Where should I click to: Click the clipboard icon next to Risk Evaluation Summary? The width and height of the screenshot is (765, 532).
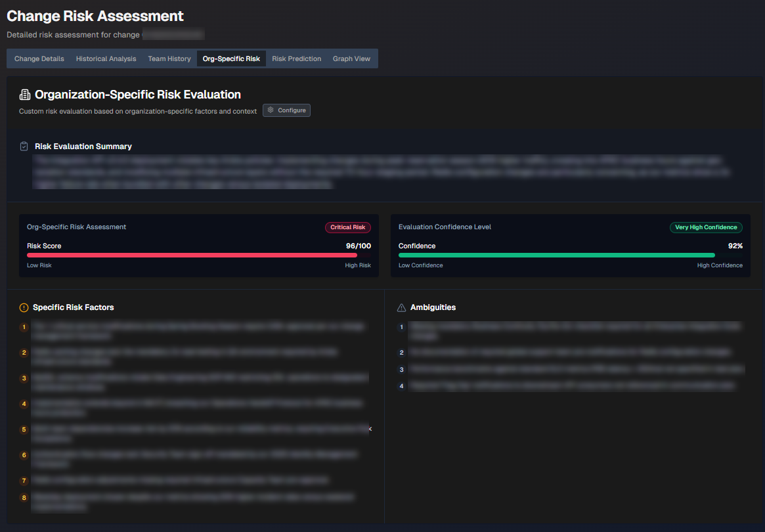coord(24,146)
